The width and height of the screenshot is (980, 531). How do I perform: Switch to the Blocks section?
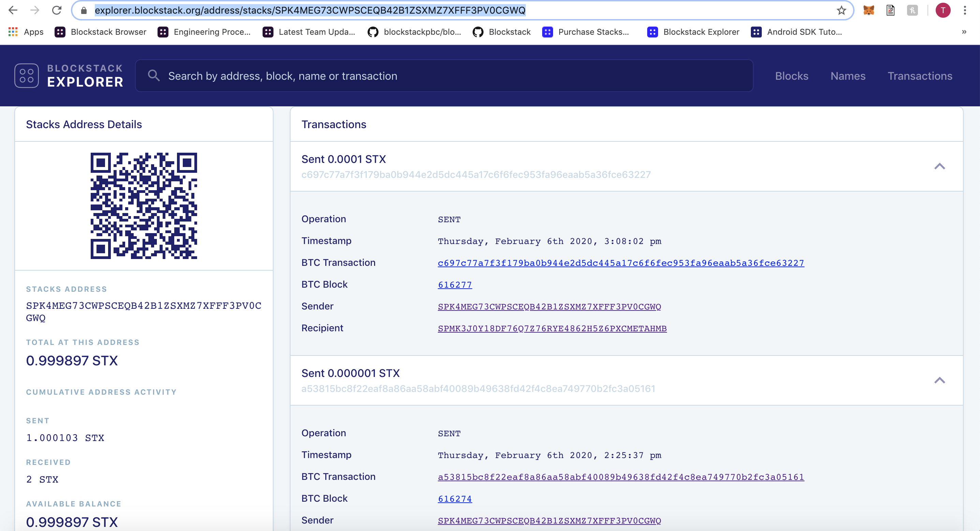[791, 76]
